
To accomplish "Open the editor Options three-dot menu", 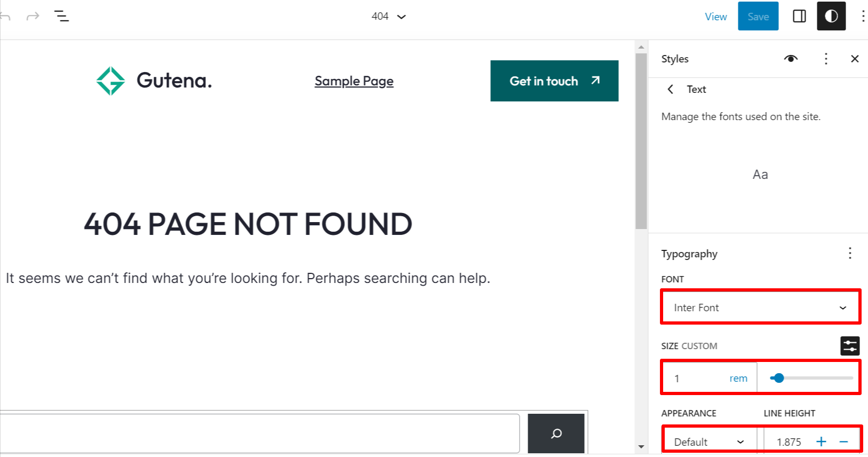I will point(863,16).
